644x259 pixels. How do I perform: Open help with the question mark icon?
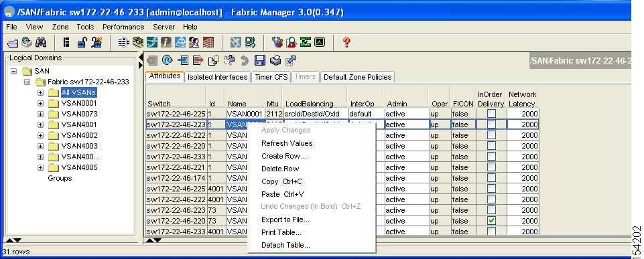(346, 42)
